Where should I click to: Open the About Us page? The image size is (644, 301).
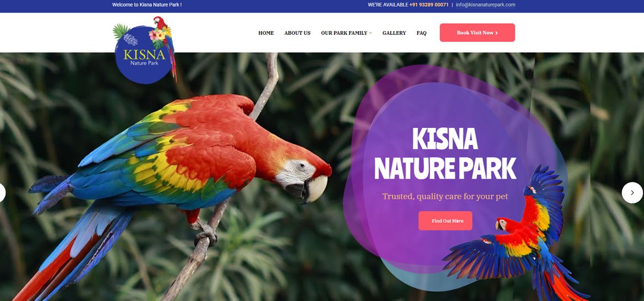click(297, 33)
